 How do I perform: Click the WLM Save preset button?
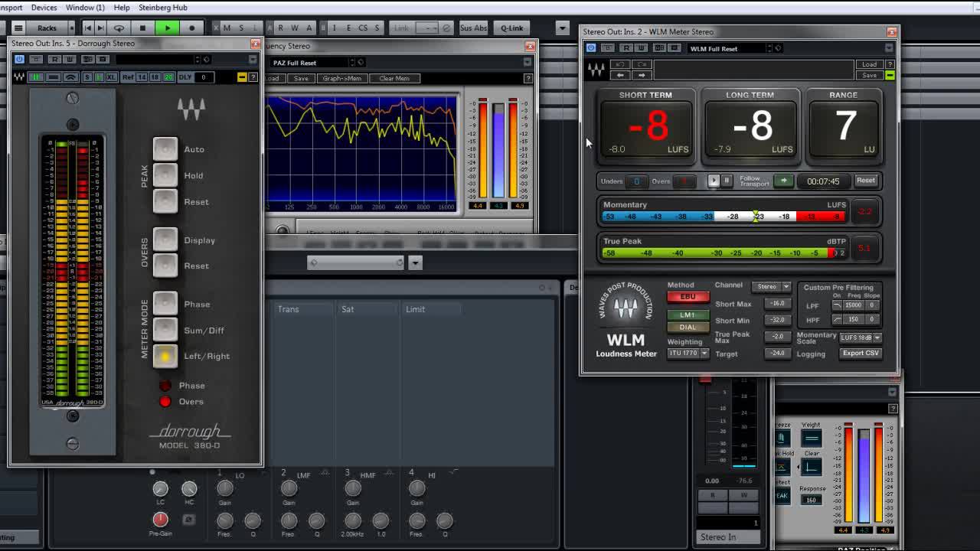pos(869,75)
